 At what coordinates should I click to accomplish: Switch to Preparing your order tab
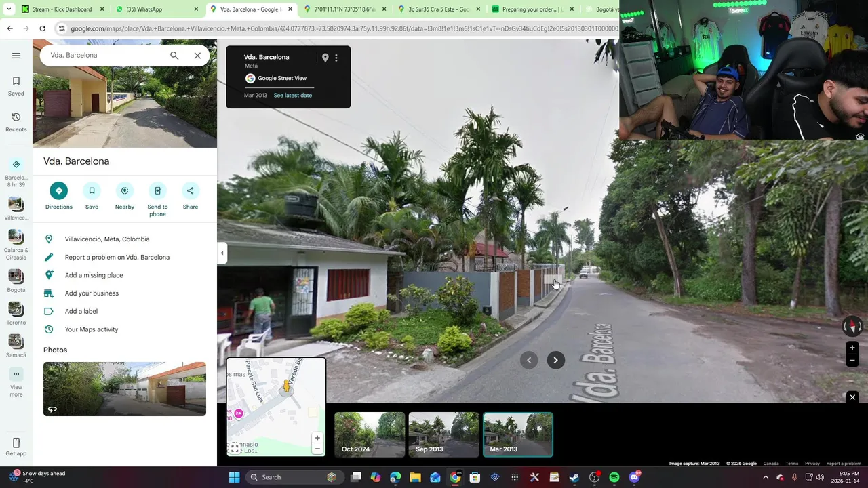pos(533,9)
